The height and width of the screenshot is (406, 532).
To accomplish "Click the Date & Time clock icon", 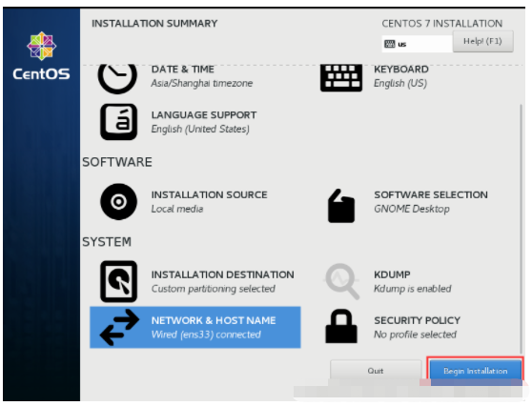I will pos(117,78).
